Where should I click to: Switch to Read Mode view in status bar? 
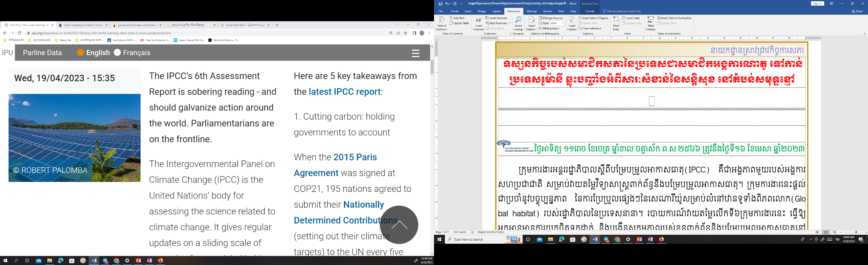click(x=817, y=232)
